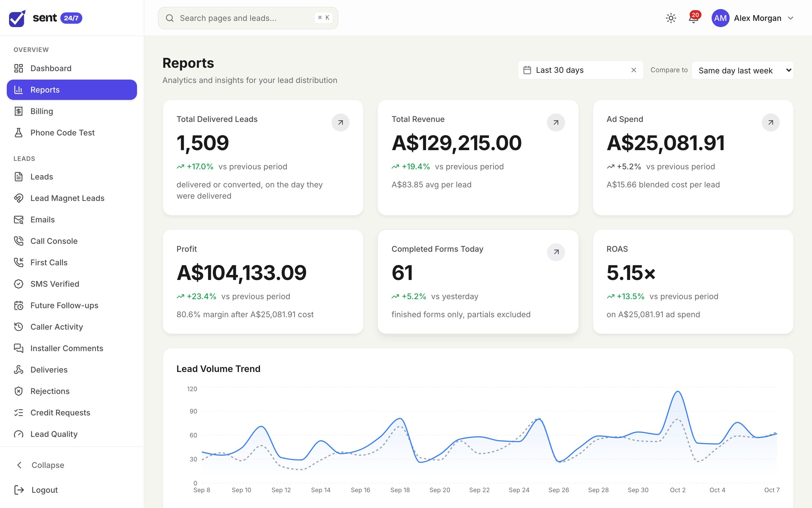Select the Reports sidebar item
Screen dimensions: 812x508
72,90
